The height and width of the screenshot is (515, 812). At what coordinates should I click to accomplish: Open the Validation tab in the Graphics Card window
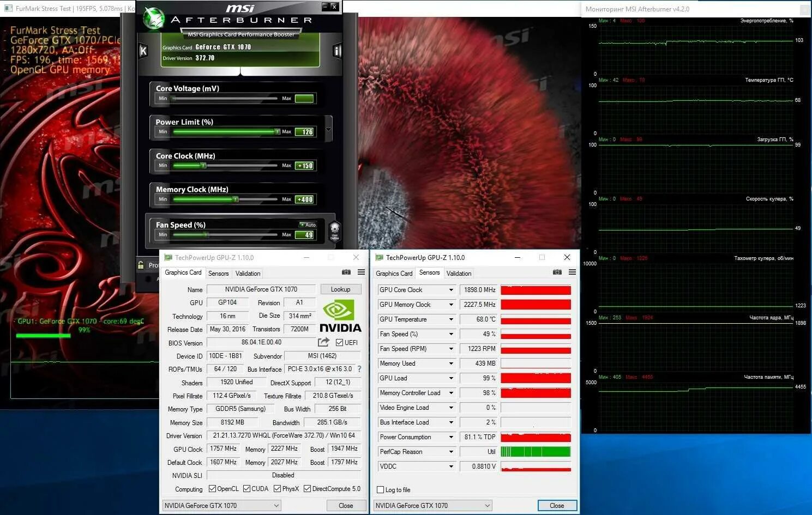point(248,274)
